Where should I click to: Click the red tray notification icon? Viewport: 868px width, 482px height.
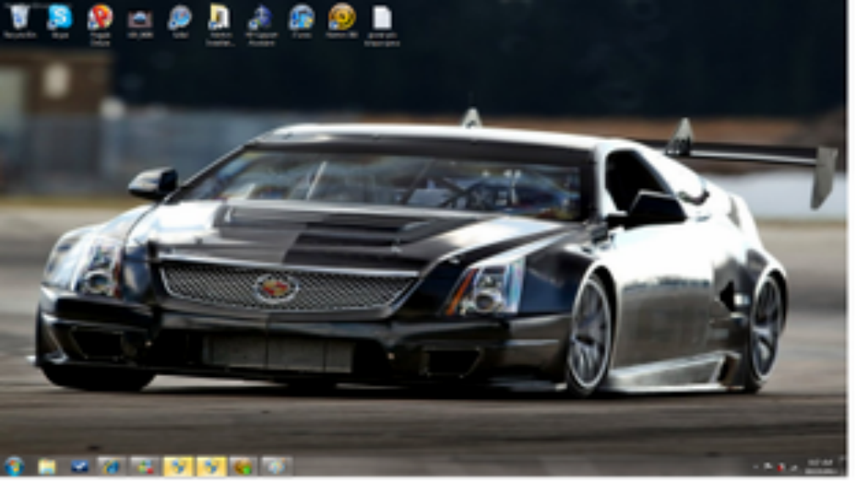click(781, 468)
